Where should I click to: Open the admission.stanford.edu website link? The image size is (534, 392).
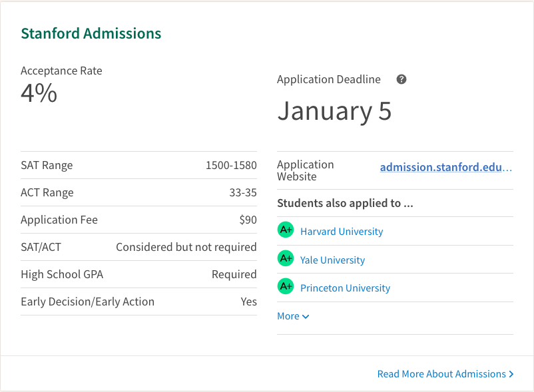tap(446, 167)
